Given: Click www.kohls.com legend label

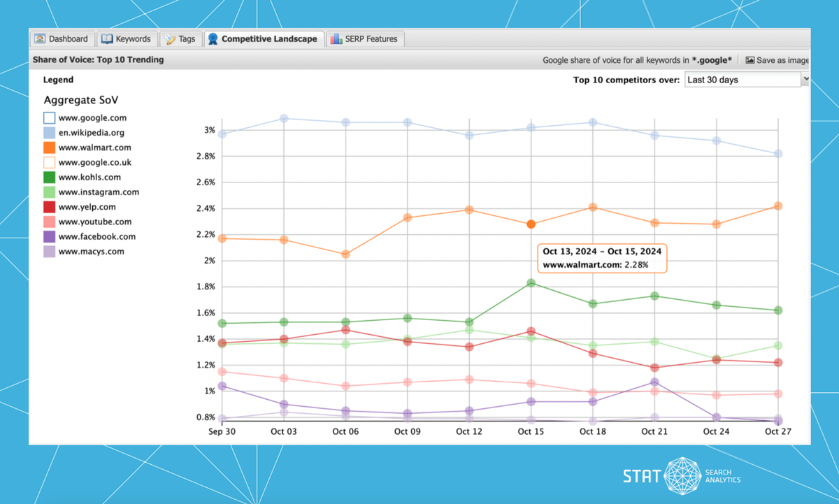Looking at the screenshot, I should coord(89,177).
